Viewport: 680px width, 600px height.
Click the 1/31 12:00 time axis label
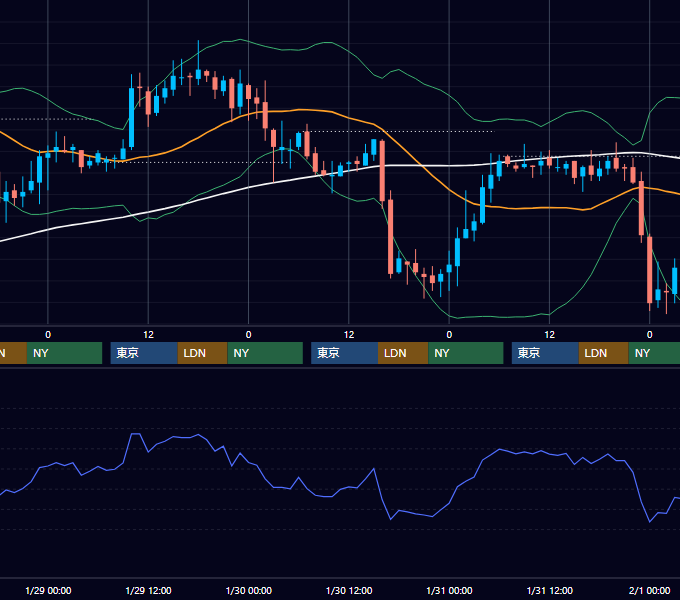[549, 590]
